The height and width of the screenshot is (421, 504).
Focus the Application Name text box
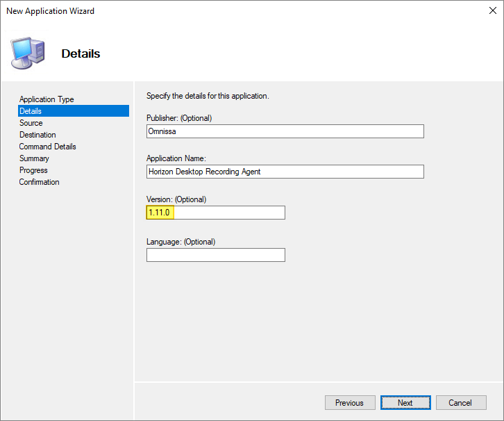pos(285,172)
